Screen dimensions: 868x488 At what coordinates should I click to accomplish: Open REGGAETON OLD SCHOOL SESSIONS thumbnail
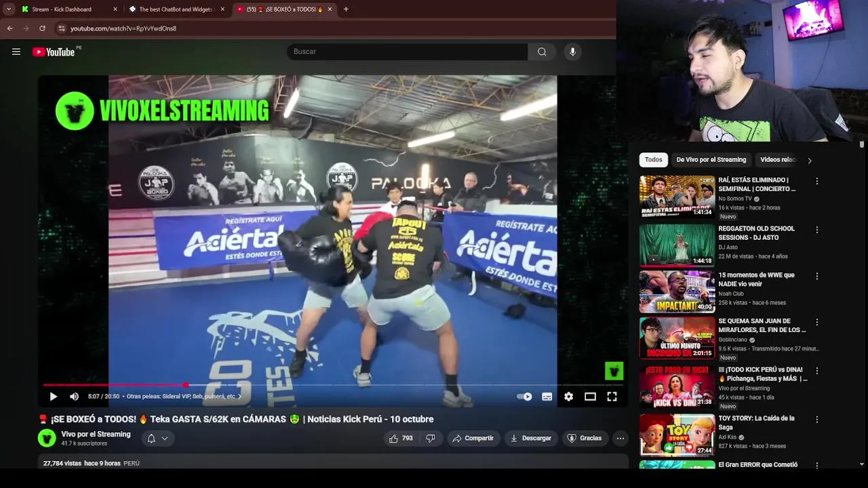pos(677,245)
